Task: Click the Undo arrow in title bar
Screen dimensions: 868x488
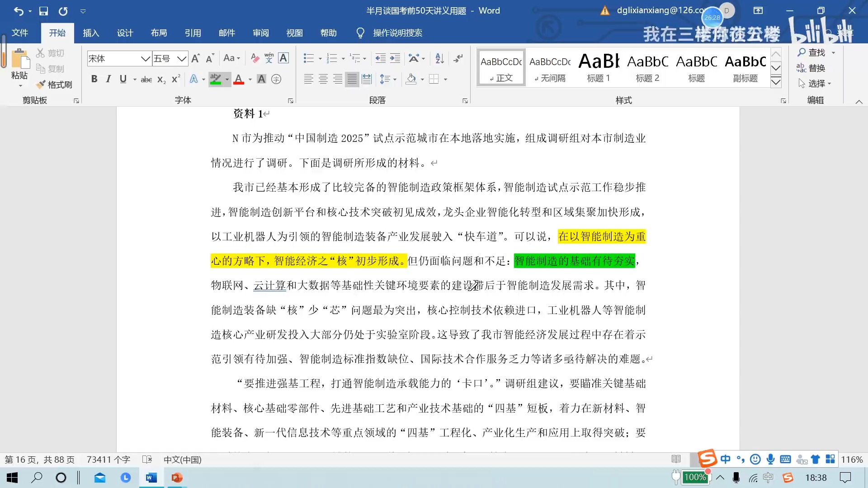Action: tap(19, 11)
